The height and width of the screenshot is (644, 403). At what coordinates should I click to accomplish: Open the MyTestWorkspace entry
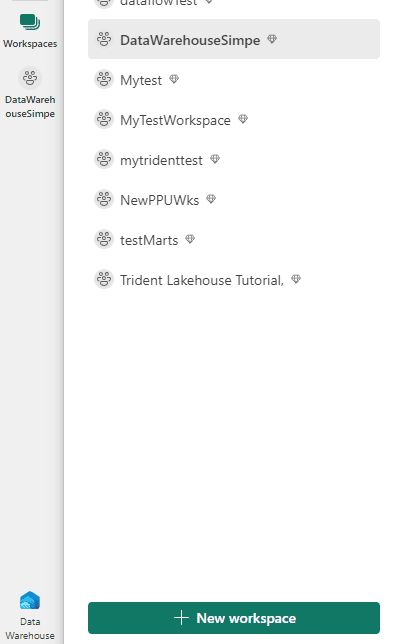point(234,119)
